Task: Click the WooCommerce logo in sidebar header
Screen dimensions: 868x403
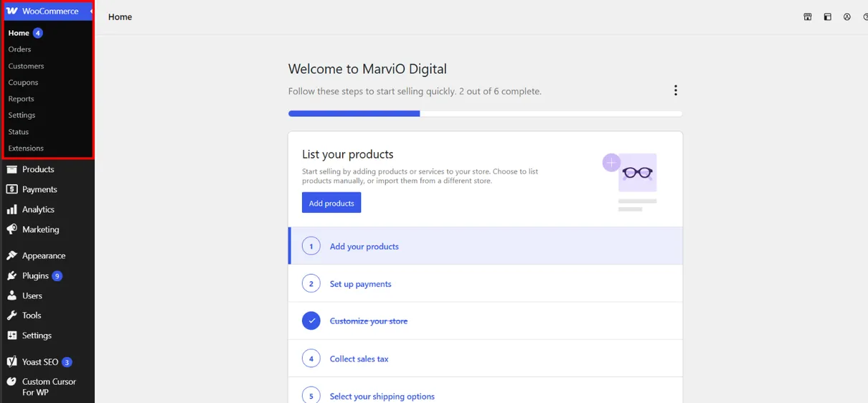Action: pos(12,11)
